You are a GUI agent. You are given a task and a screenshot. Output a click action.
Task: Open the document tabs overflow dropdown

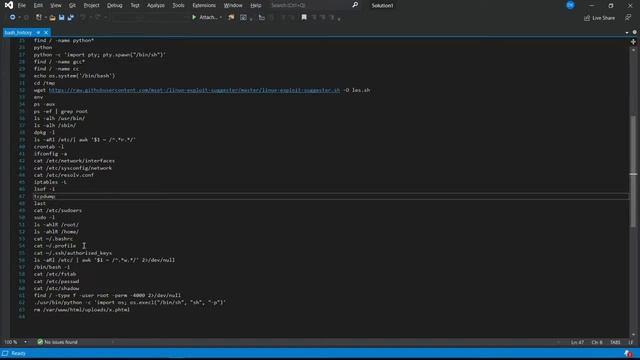tap(627, 32)
